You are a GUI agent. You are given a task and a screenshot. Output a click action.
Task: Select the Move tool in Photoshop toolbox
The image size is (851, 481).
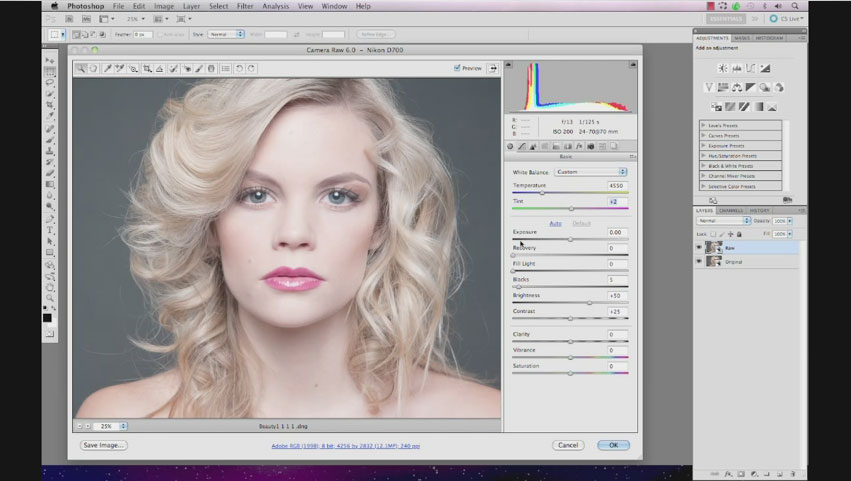49,60
